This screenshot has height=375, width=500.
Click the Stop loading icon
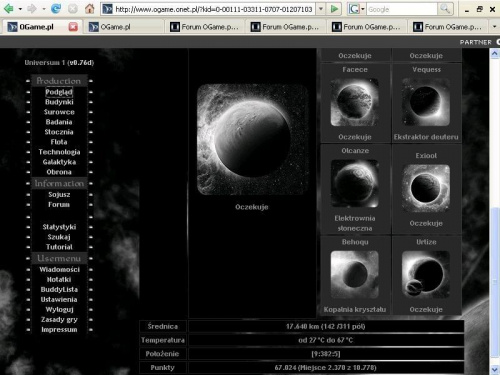click(73, 9)
